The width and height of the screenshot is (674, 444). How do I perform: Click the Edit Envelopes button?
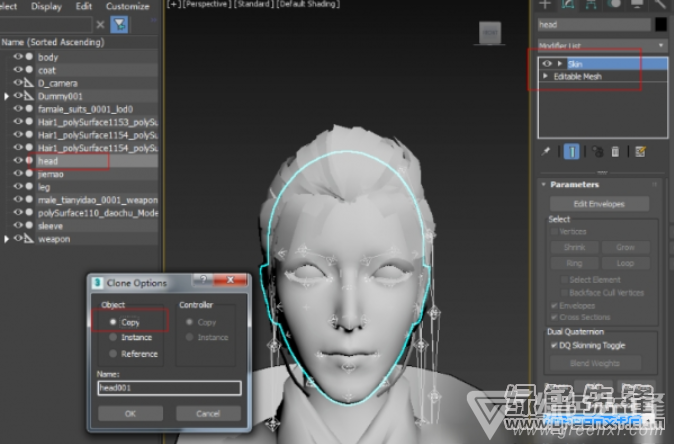[599, 204]
